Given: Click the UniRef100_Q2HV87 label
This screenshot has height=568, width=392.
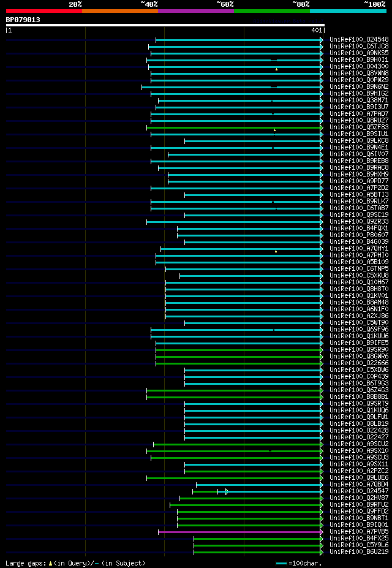Looking at the screenshot, I should tap(359, 498).
